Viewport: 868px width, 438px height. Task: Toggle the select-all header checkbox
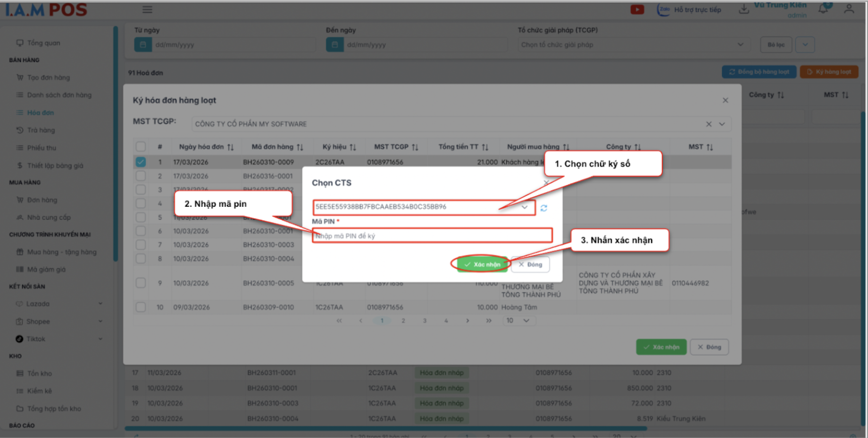(141, 147)
